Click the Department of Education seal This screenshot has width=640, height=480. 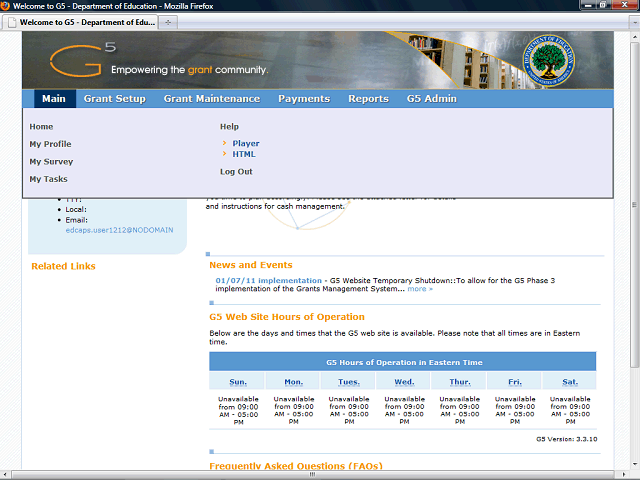(x=552, y=61)
